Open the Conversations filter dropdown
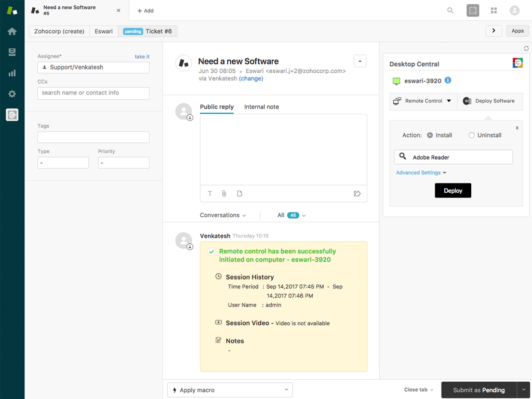This screenshot has width=532, height=399. 222,215
